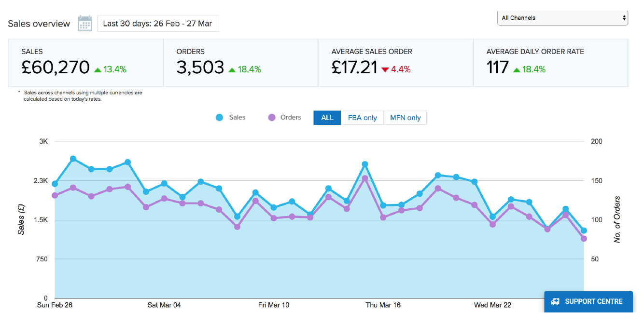This screenshot has width=644, height=325.
Task: Click the truck icon in Support Centre
Action: click(555, 301)
